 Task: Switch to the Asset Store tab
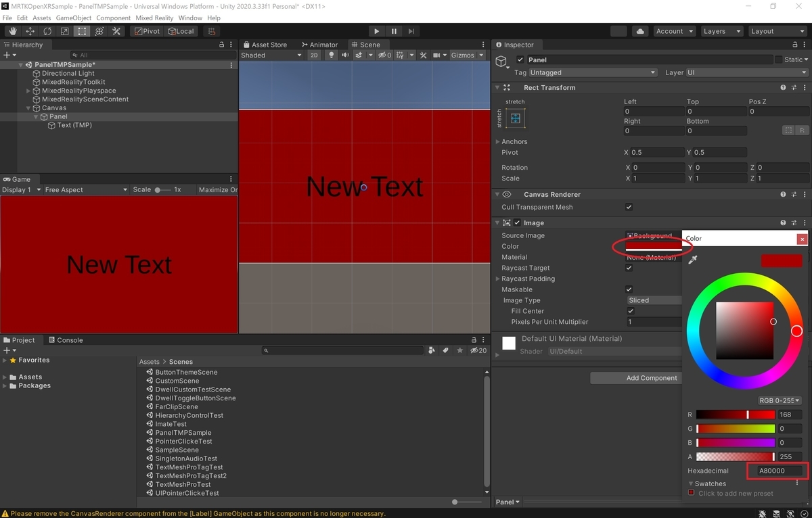coord(266,45)
